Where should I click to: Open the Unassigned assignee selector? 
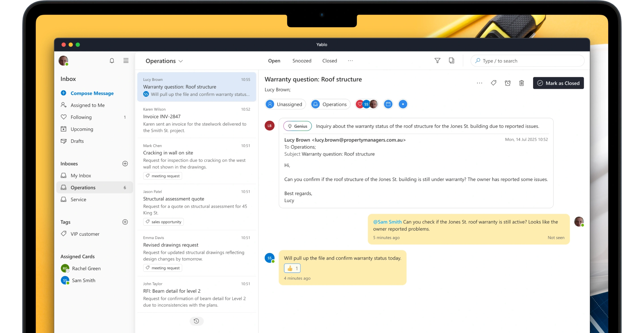[285, 104]
